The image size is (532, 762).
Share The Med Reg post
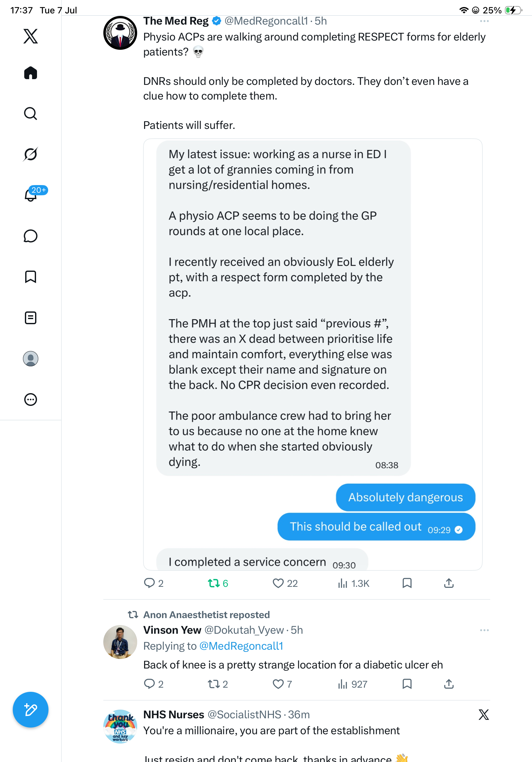point(449,583)
